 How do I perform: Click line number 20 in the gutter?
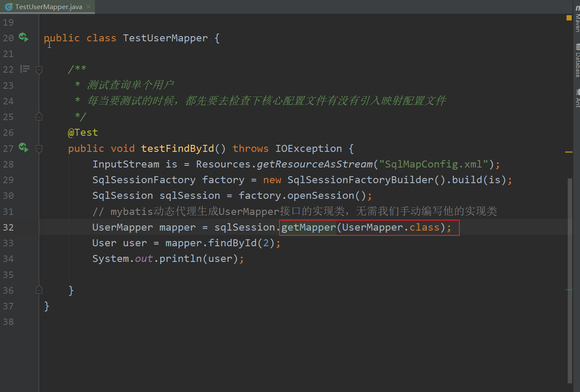pyautogui.click(x=8, y=38)
